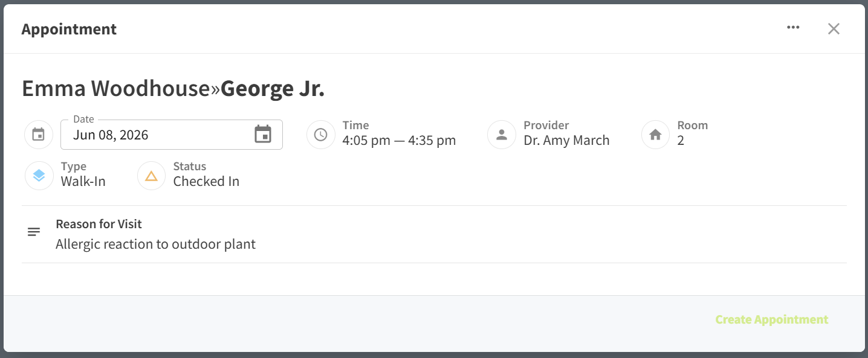Click the Appointment dialog title
868x358 pixels.
click(x=69, y=29)
